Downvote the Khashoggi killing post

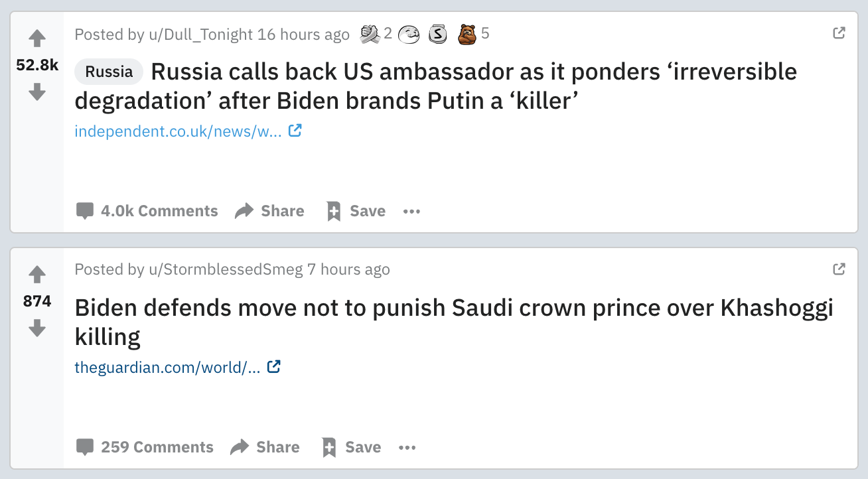click(37, 328)
